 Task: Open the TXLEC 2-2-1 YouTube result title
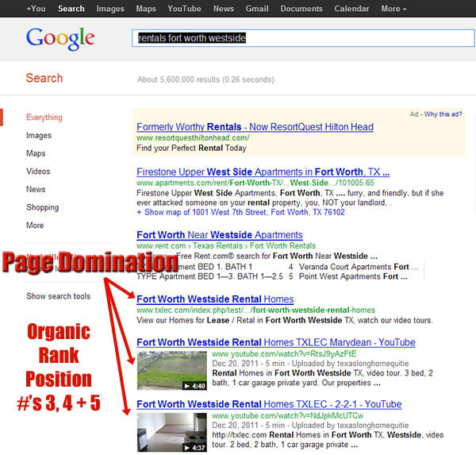click(x=269, y=404)
